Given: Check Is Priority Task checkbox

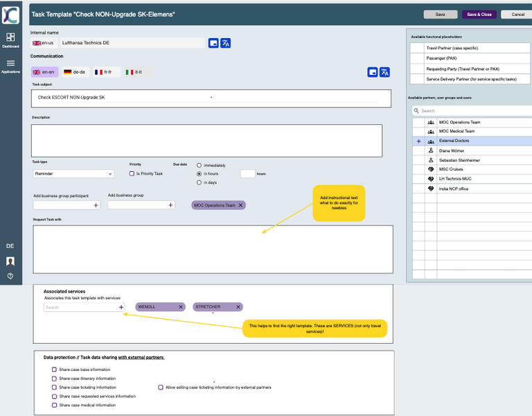Looking at the screenshot, I should click(132, 173).
